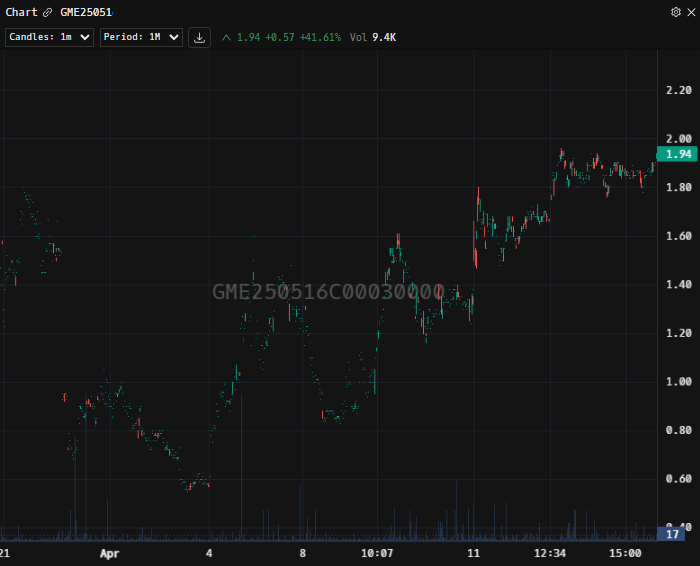Click the link icon next to Chart
The height and width of the screenshot is (566, 700).
point(47,12)
